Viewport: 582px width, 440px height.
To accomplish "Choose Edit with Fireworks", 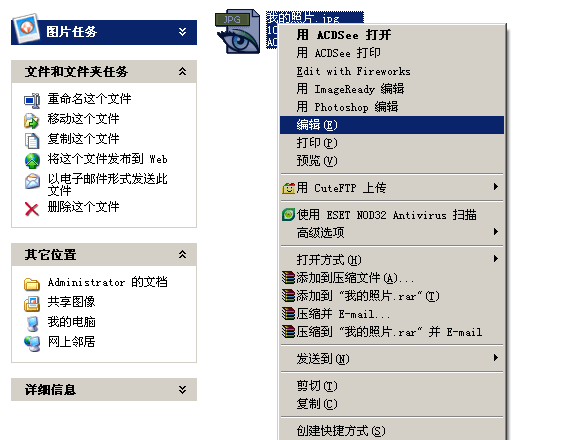I will pos(392,71).
